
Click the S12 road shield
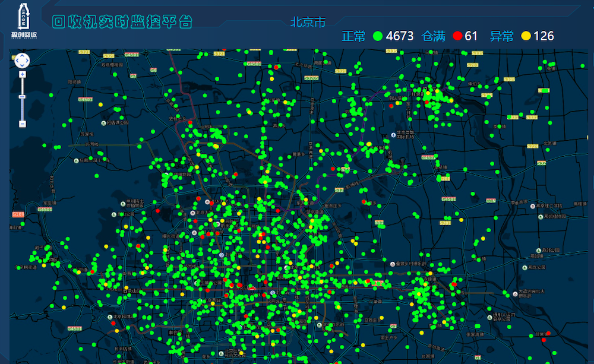coord(339,190)
